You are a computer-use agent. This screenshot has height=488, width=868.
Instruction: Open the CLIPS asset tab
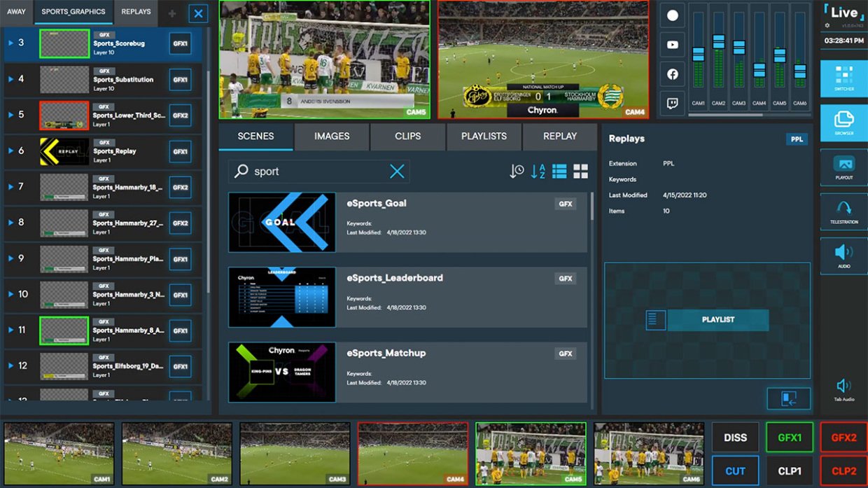(x=407, y=137)
